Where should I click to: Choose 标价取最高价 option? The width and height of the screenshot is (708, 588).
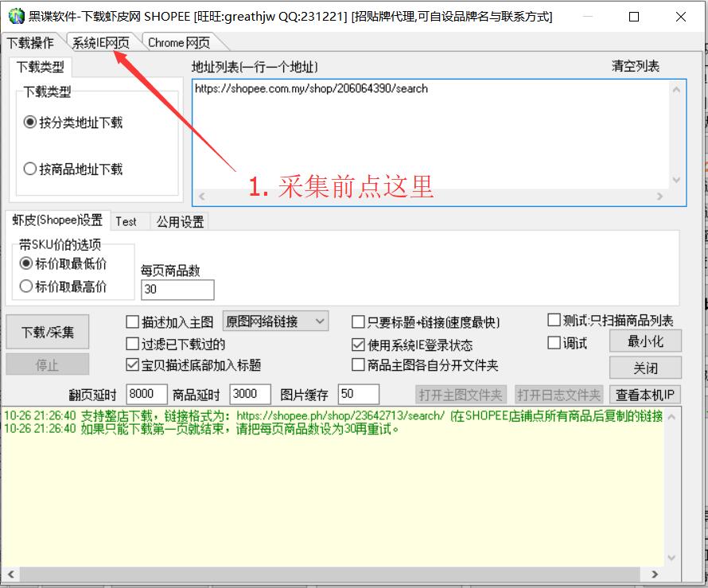(64, 286)
